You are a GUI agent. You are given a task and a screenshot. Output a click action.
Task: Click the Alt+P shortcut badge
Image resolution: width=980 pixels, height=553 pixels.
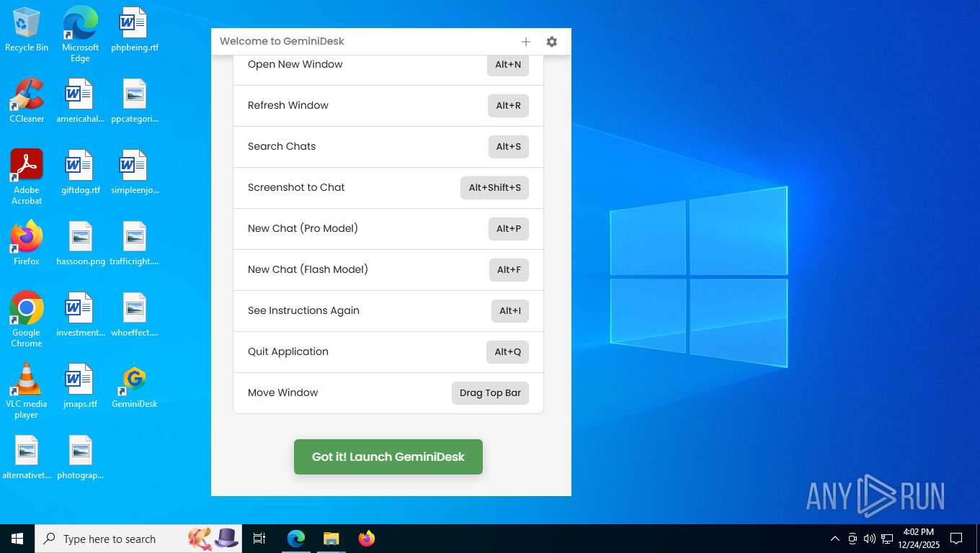click(x=508, y=229)
